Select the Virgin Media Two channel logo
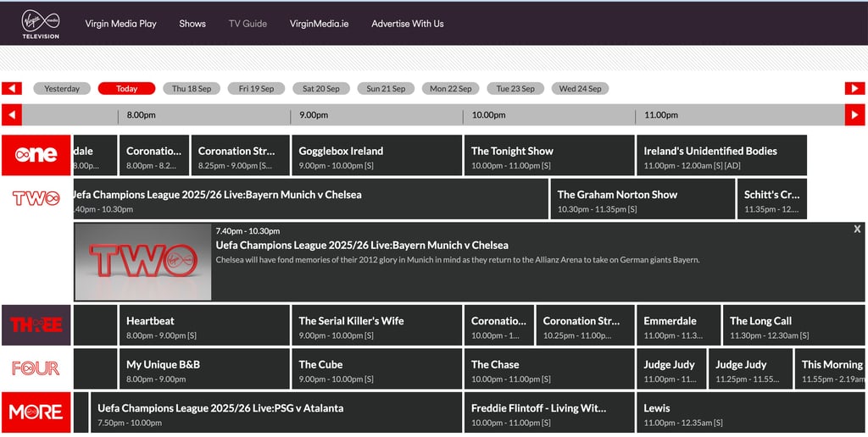This screenshot has width=868, height=437. (x=36, y=198)
